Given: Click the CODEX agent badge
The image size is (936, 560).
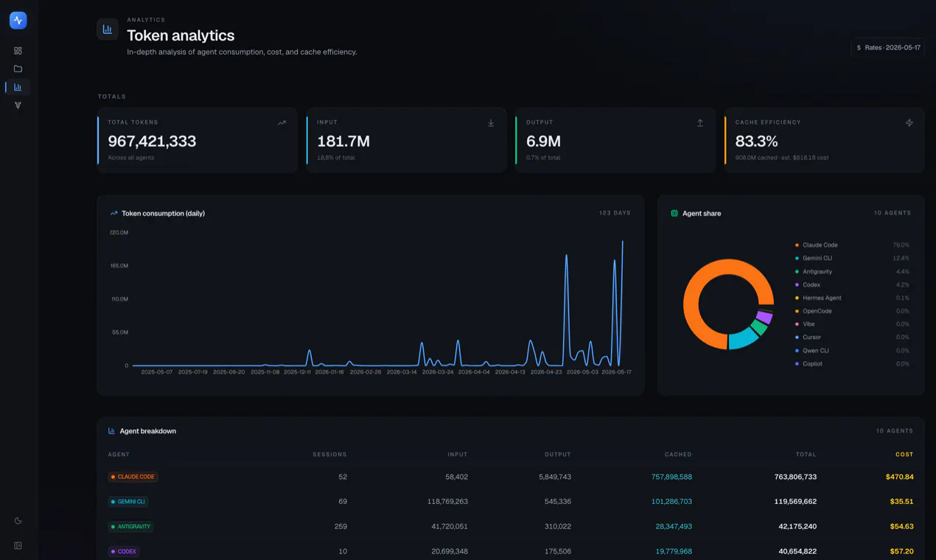Looking at the screenshot, I should (x=124, y=551).
